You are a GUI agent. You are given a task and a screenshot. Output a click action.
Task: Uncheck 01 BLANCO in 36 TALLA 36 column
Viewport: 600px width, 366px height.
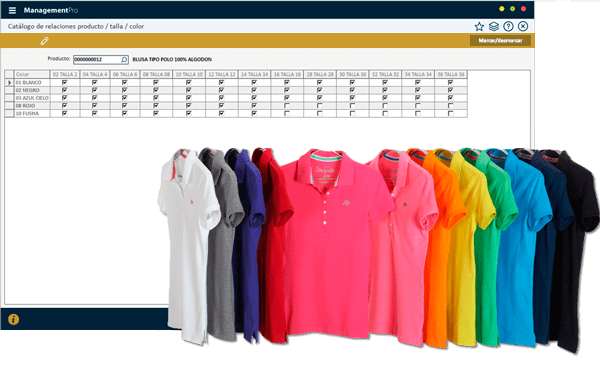coord(450,82)
